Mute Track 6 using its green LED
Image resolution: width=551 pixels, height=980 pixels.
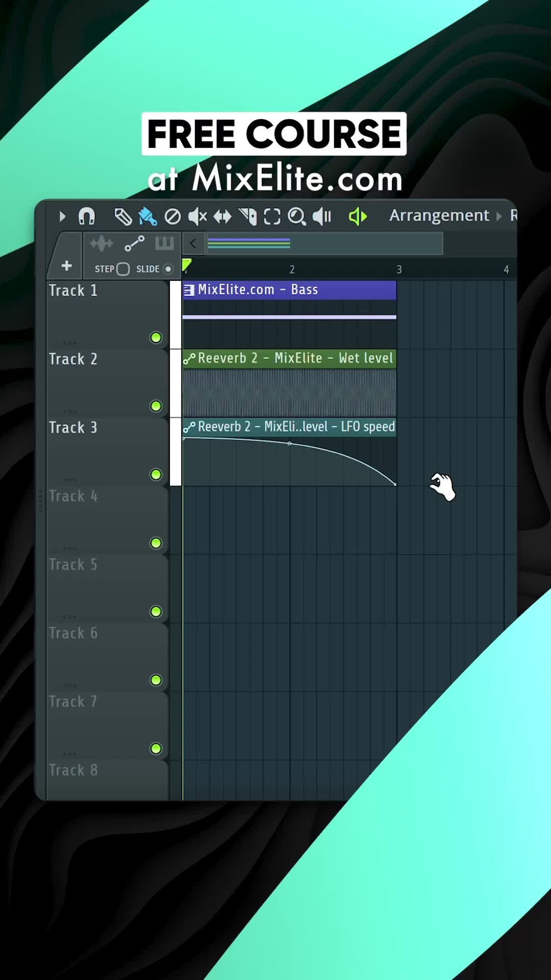click(x=156, y=680)
